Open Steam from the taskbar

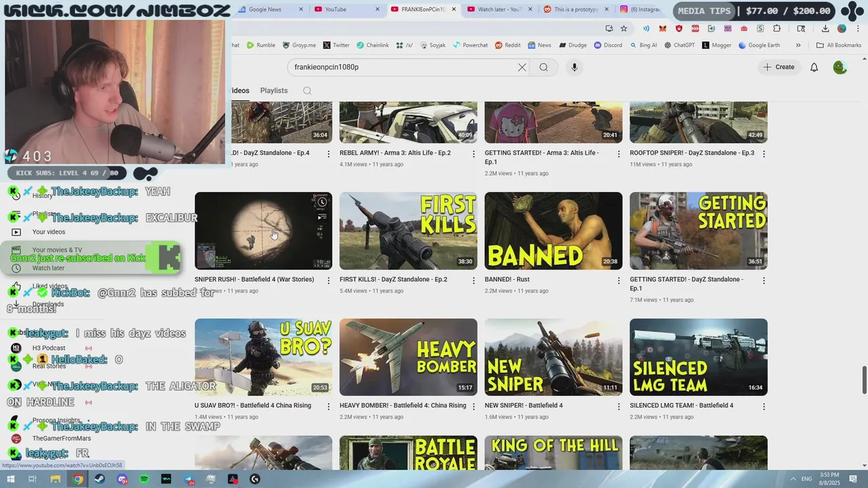pyautogui.click(x=100, y=479)
